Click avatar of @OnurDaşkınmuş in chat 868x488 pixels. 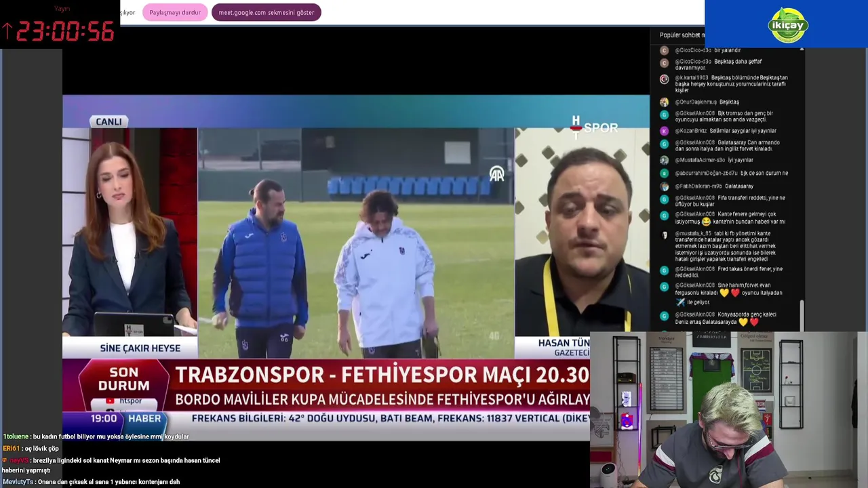[x=664, y=102]
